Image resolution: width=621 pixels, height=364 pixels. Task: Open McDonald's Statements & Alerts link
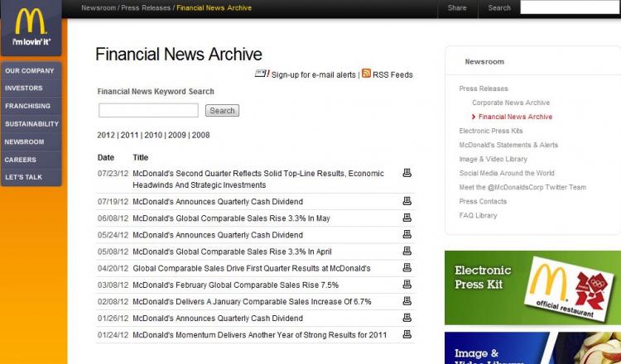pos(508,145)
